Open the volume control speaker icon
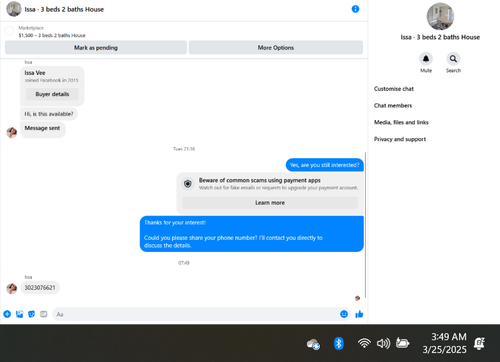 pyautogui.click(x=383, y=343)
